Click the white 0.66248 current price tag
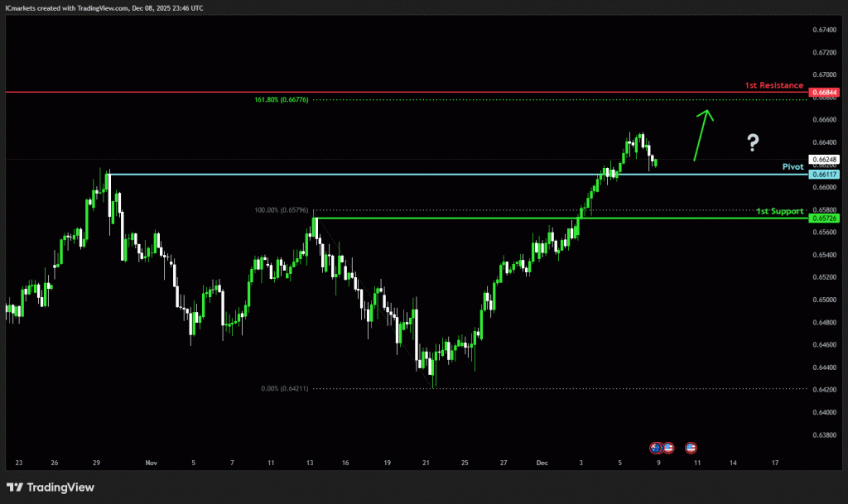 point(825,159)
